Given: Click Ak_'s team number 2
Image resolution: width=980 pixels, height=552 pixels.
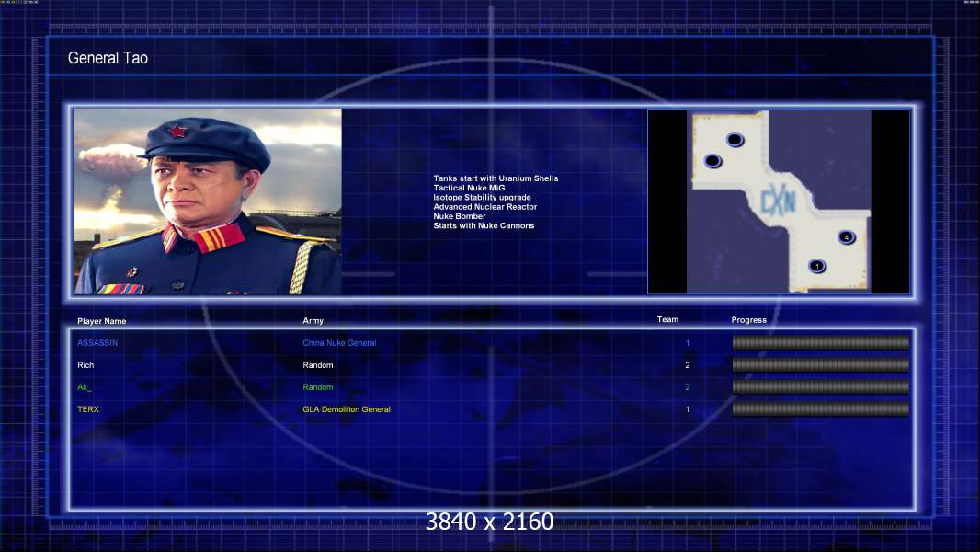Looking at the screenshot, I should point(688,387).
